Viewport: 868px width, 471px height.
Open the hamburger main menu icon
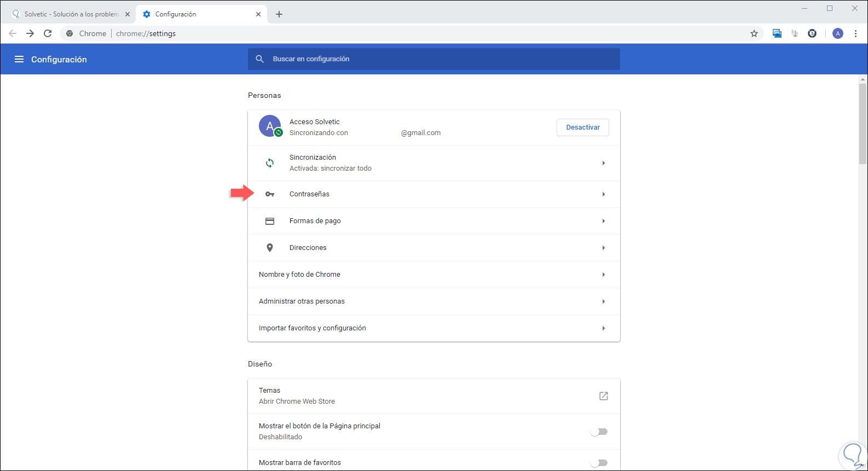pos(19,59)
